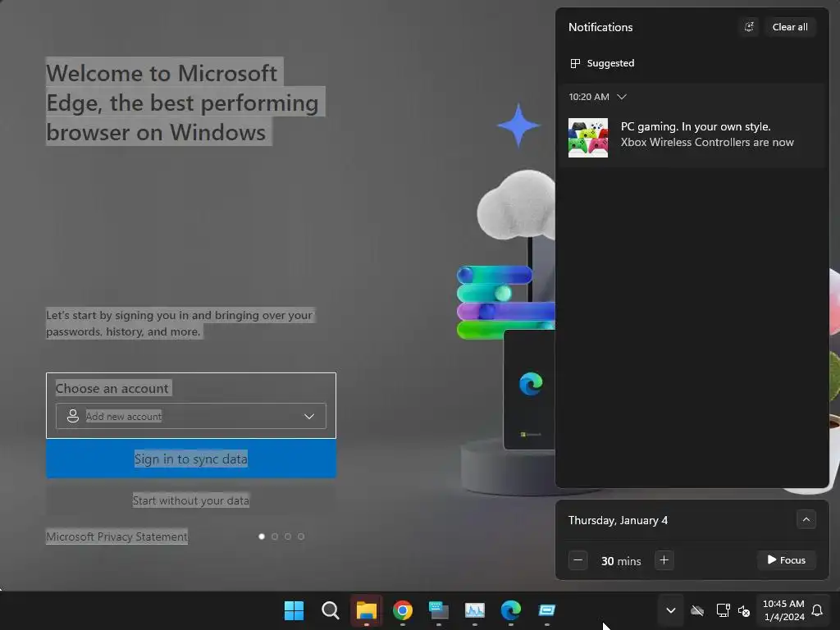Select the first onboarding page dot
840x630 pixels.
pos(262,536)
